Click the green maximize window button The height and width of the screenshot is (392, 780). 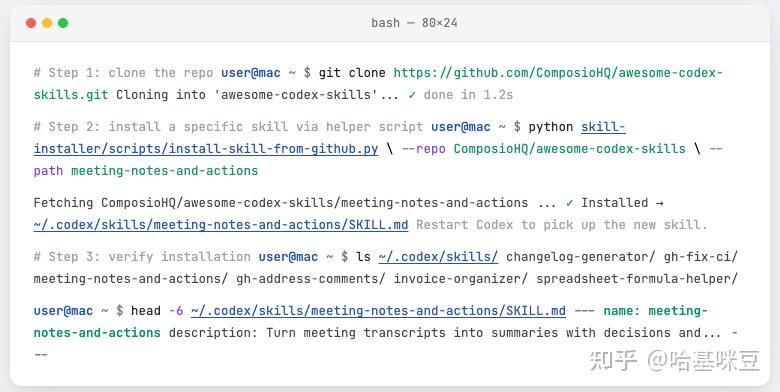[x=63, y=23]
